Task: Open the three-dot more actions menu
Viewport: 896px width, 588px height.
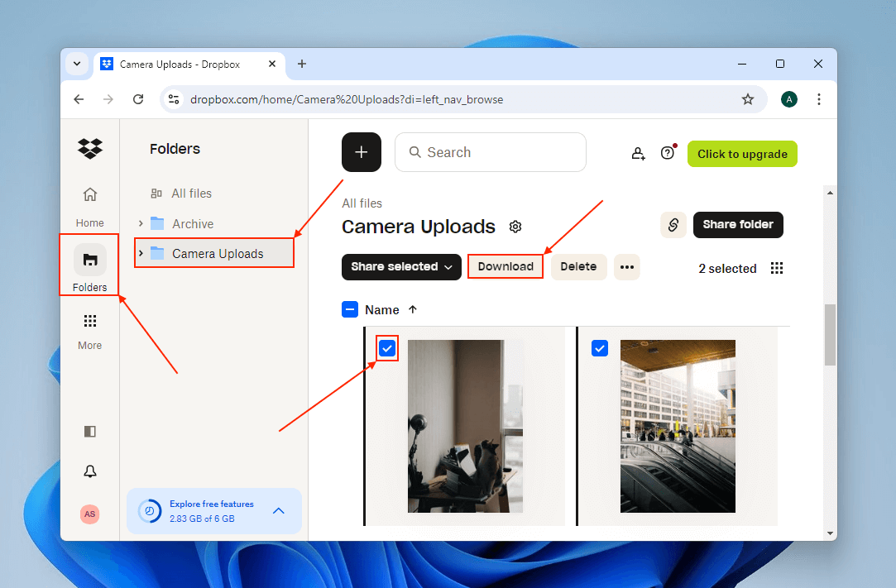Action: pos(626,266)
